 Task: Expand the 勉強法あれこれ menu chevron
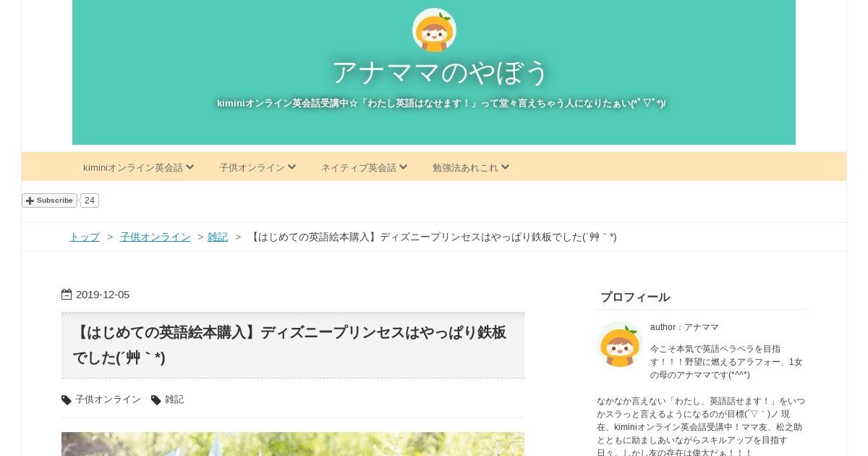pyautogui.click(x=505, y=167)
